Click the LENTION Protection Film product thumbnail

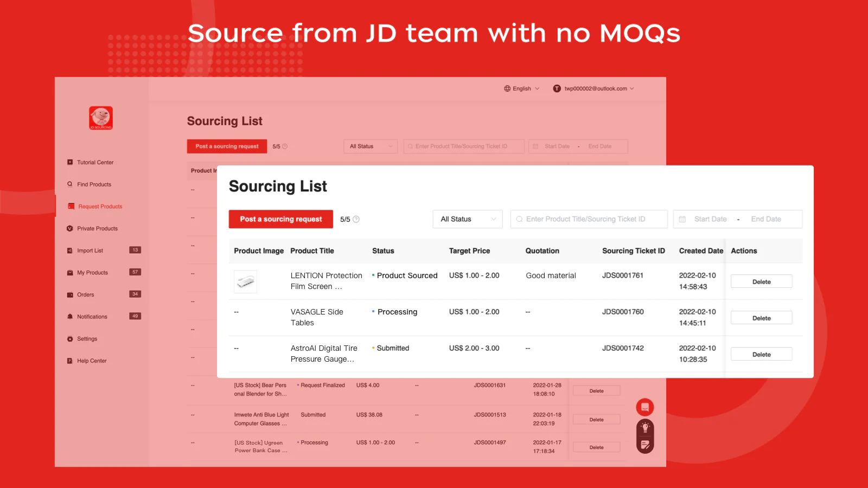click(x=245, y=282)
